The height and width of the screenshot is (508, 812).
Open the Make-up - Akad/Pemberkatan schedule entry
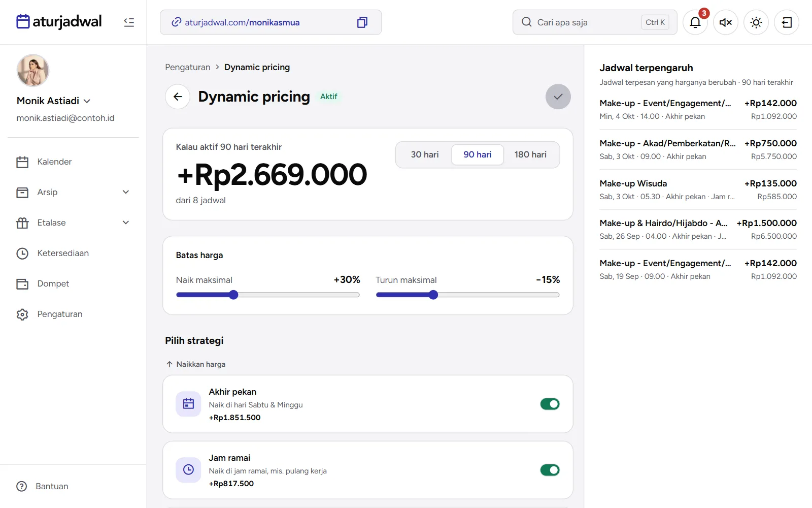698,149
